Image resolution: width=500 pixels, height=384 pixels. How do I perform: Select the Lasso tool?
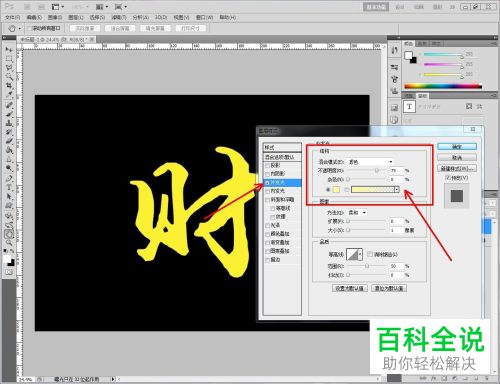(x=9, y=68)
